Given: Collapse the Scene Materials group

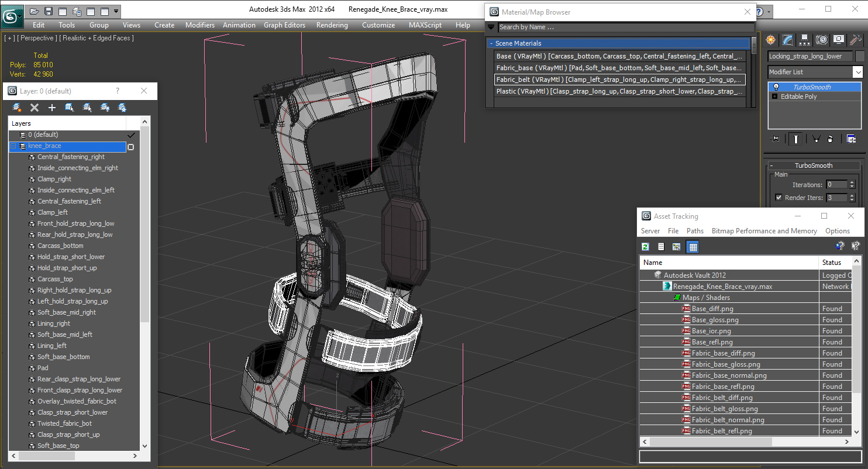Looking at the screenshot, I should [491, 43].
